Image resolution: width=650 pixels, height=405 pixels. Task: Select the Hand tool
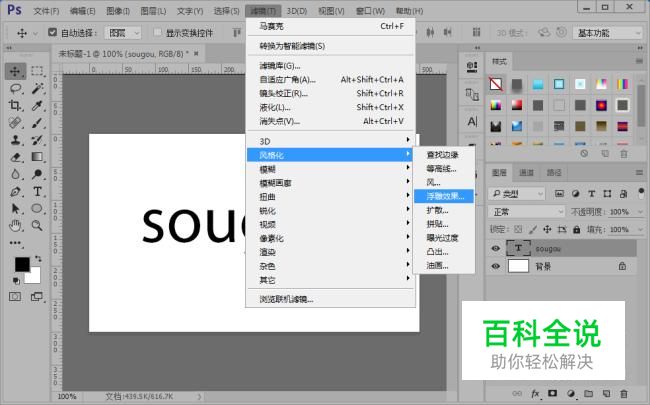coord(15,225)
